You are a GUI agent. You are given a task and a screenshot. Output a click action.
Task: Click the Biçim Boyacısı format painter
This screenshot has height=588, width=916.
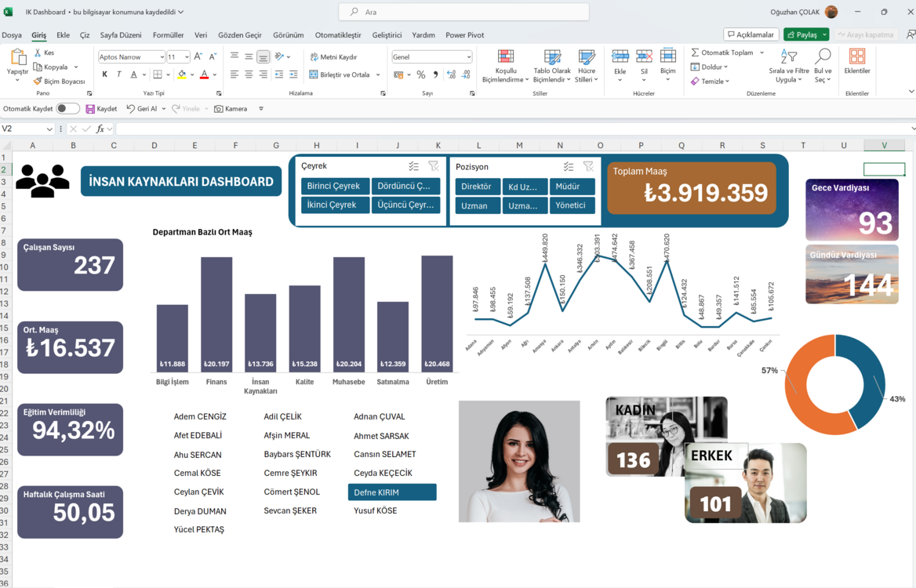pyautogui.click(x=60, y=82)
